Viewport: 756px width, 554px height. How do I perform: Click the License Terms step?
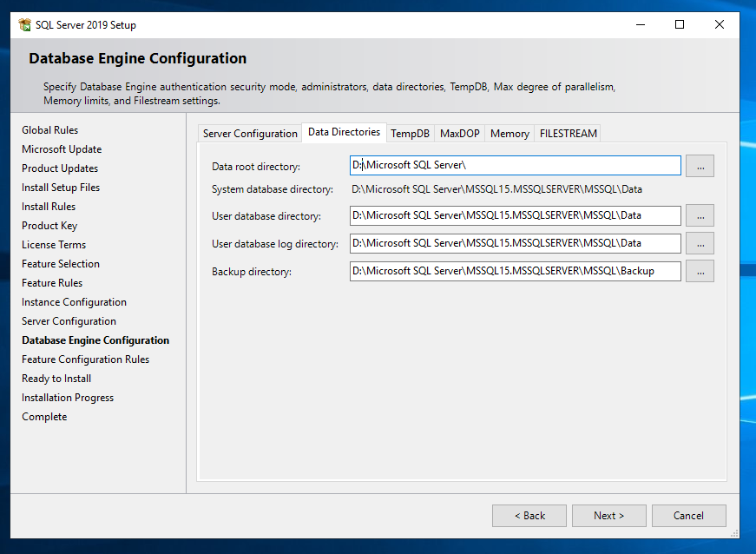click(x=54, y=245)
